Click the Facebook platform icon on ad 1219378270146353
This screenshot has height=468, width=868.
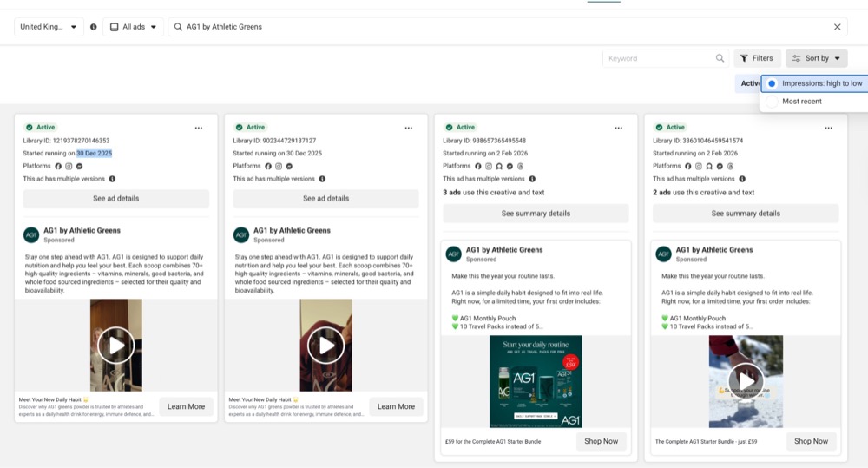[x=58, y=166]
